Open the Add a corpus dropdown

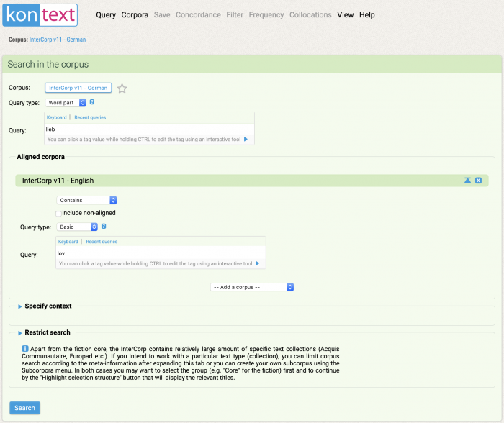[252, 287]
